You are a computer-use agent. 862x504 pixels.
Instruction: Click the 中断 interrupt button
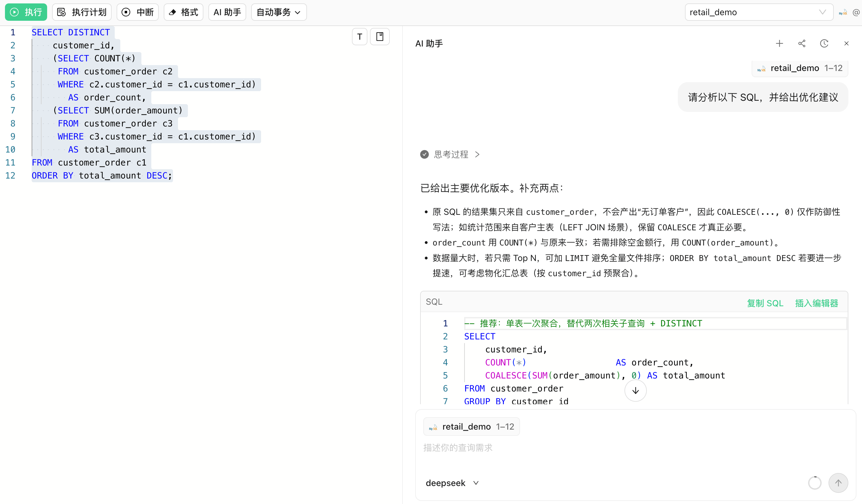point(137,12)
